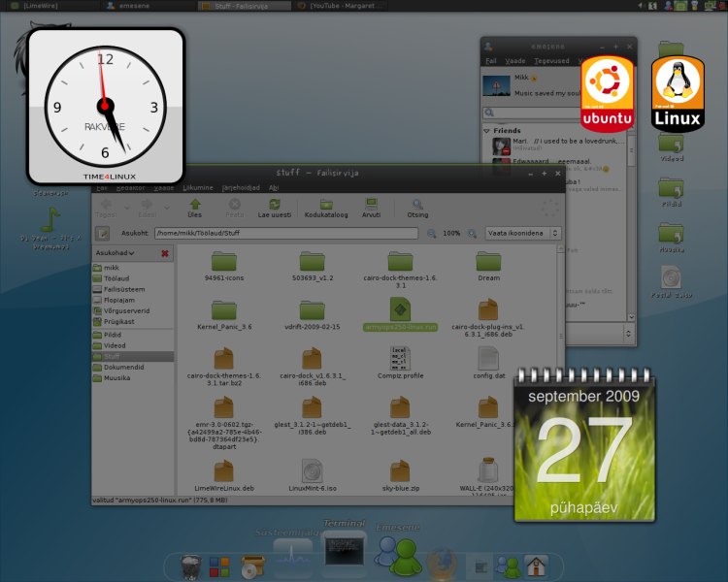Viewport: 728px width, 582px height.
Task: Open Liikumine menu
Action: point(198,187)
